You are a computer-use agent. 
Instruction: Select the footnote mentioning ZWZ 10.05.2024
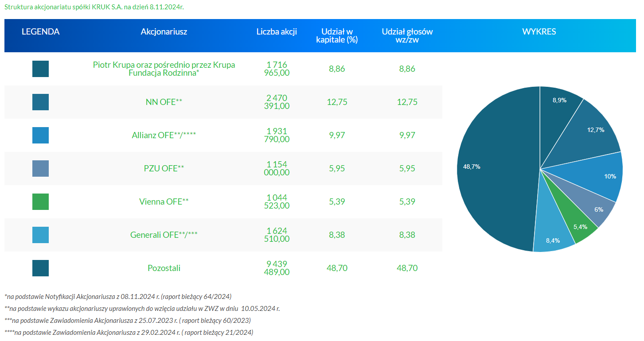(142, 308)
